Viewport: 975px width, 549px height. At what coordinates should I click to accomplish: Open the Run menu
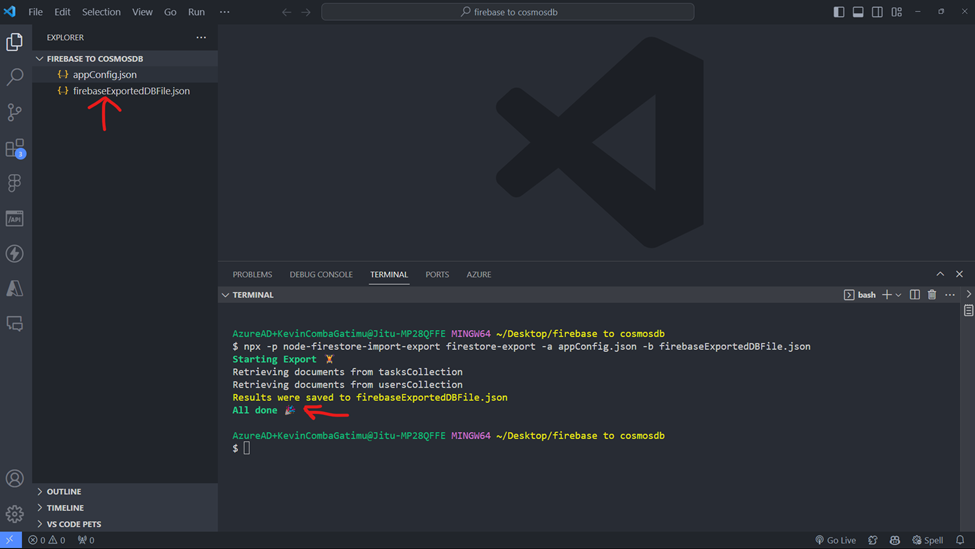point(196,12)
